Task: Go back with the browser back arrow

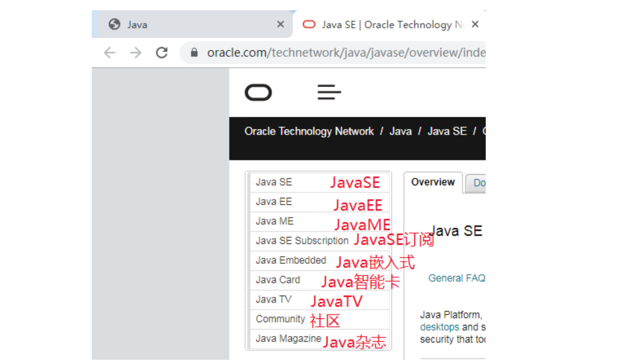Action: 109,53
